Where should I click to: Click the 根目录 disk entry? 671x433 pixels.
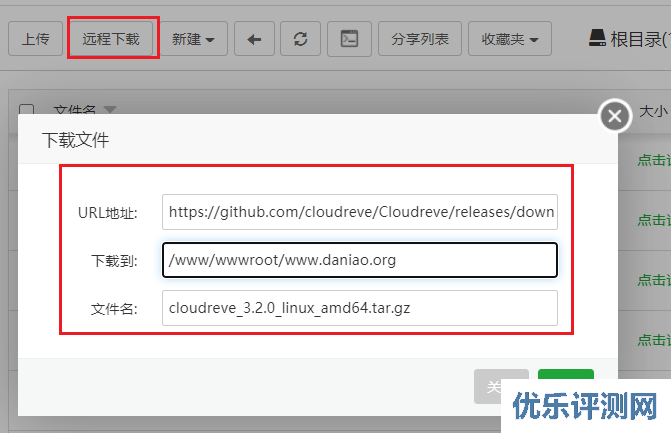629,39
